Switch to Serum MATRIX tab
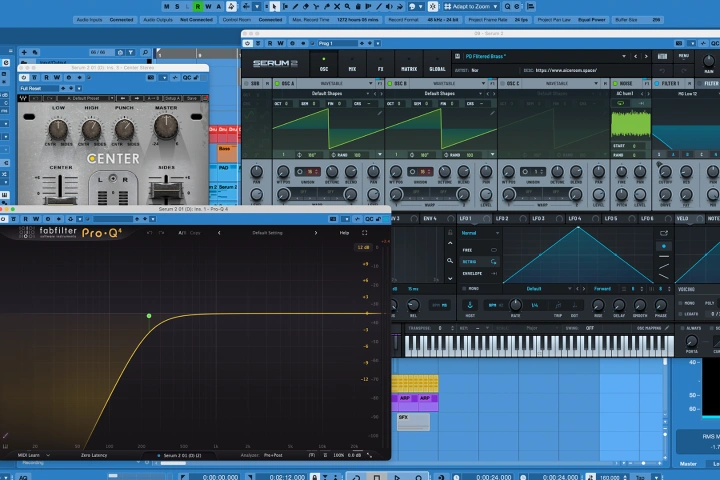Screen dimensions: 720x480 [409, 64]
